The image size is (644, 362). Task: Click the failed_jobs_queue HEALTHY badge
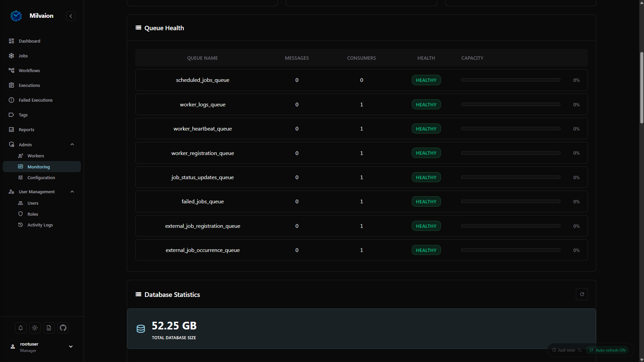(426, 202)
